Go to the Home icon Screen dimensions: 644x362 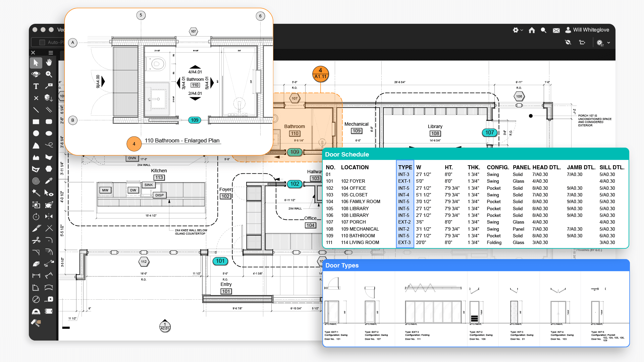(532, 30)
